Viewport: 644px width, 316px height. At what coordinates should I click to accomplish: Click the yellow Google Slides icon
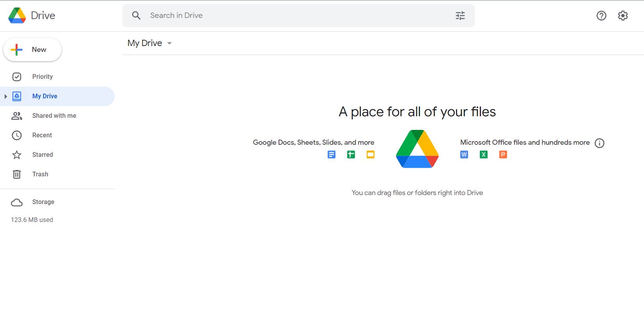371,154
